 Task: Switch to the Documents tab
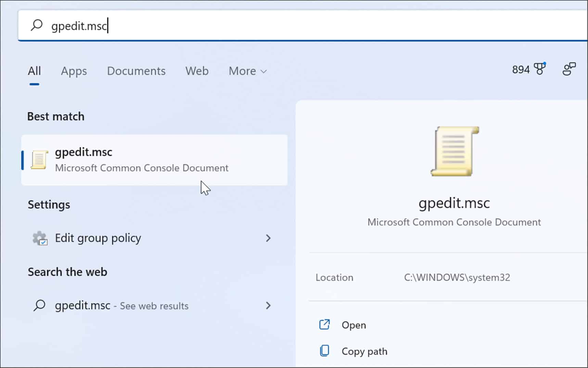coord(136,71)
